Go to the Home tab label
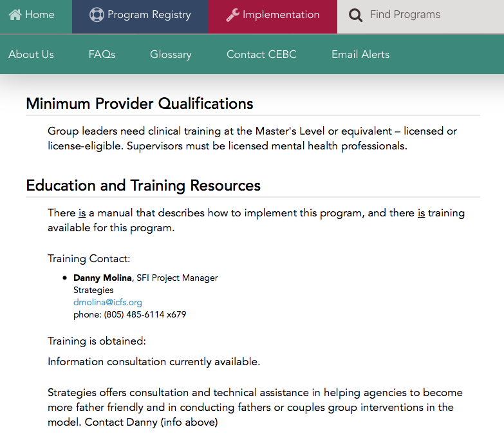This screenshot has width=504, height=436. tap(40, 15)
